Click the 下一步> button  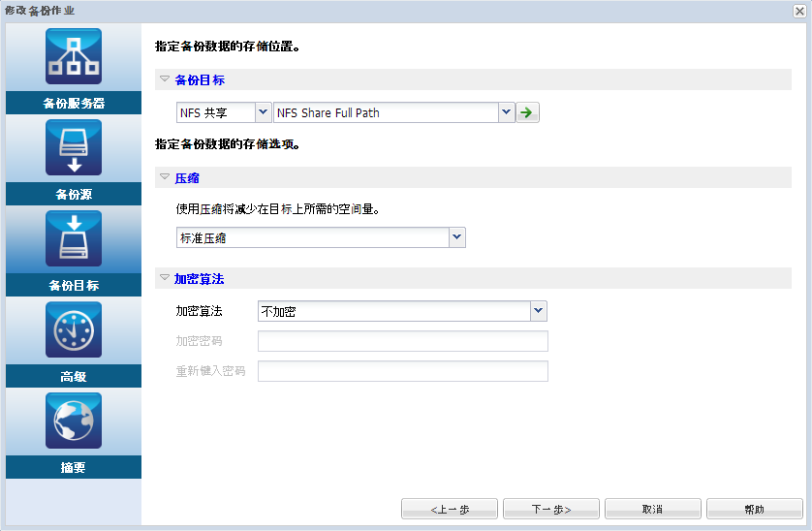(x=551, y=510)
